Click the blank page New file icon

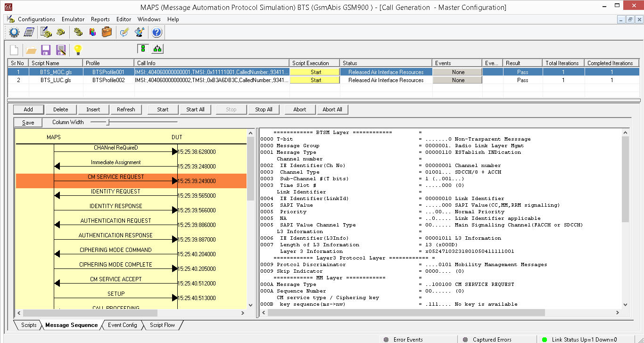pyautogui.click(x=14, y=50)
